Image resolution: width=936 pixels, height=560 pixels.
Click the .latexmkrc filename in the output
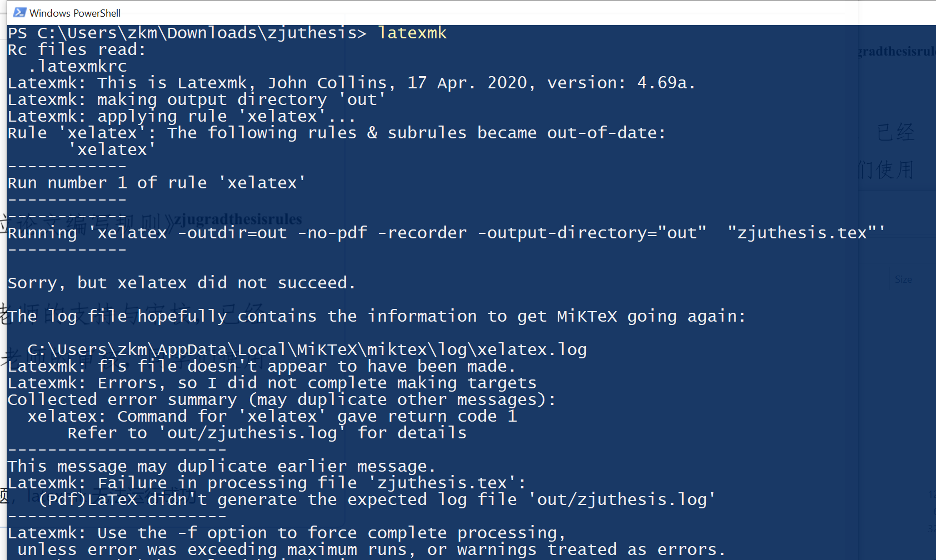pyautogui.click(x=77, y=66)
